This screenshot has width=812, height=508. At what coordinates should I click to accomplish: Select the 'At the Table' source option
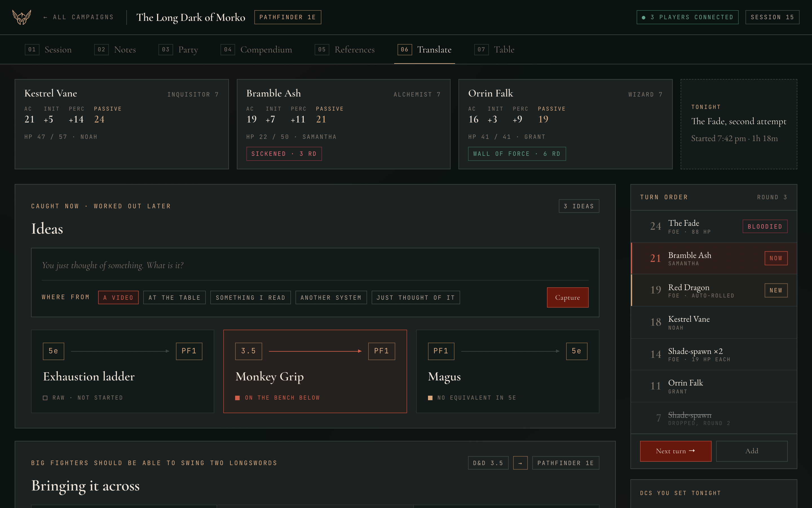coord(175,298)
